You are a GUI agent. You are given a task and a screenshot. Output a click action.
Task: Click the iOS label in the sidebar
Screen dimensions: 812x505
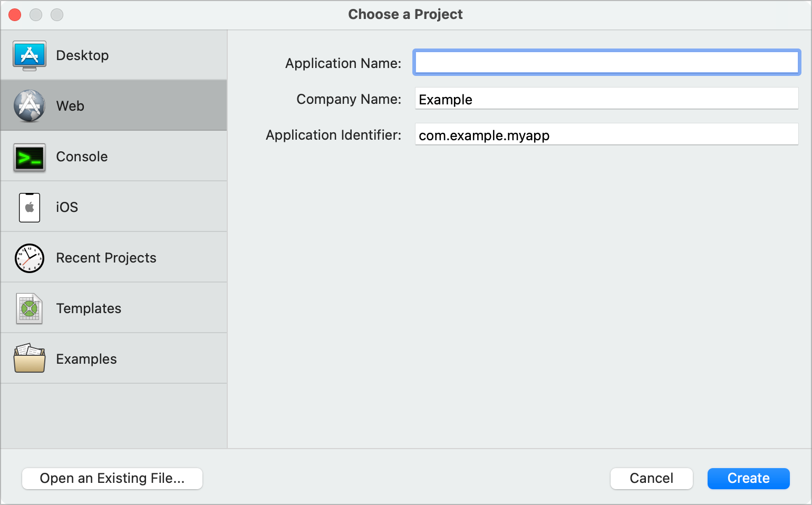point(67,207)
